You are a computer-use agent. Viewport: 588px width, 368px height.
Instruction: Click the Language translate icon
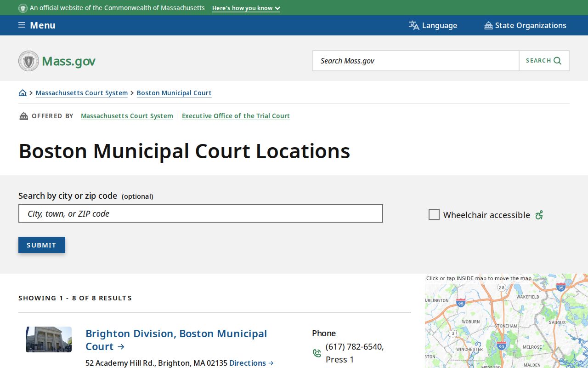[x=414, y=25]
